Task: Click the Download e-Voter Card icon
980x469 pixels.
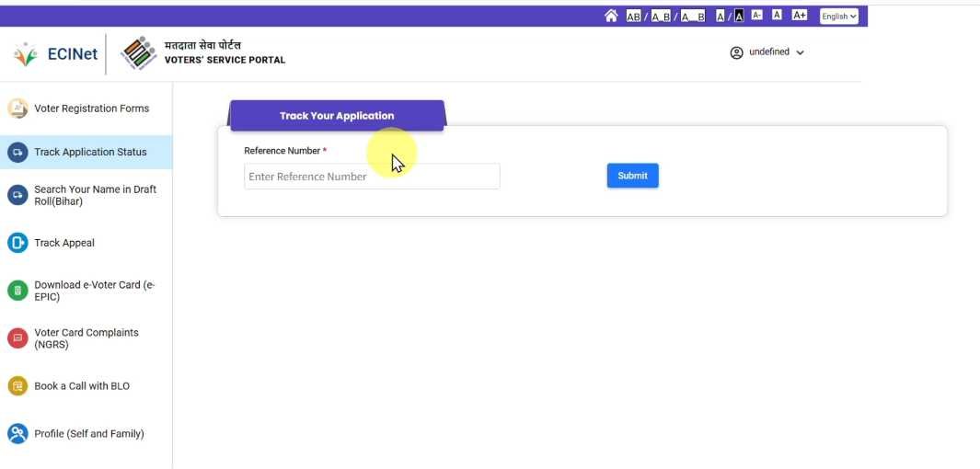Action: (x=17, y=291)
